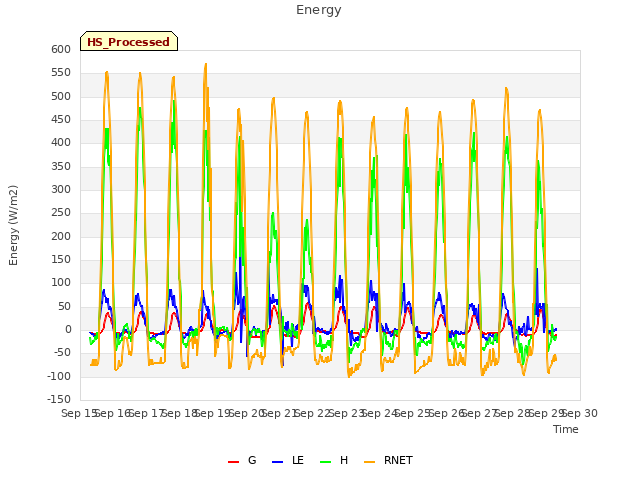
Task: Click the Energy (W/m2) axis label
Action: pos(13,225)
